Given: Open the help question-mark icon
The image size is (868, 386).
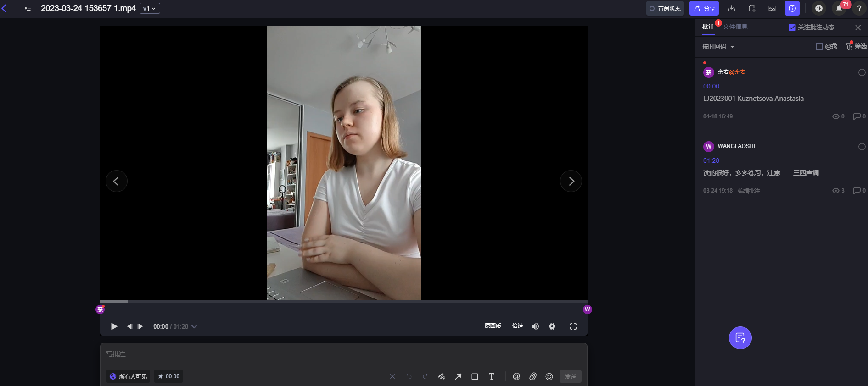Looking at the screenshot, I should [859, 8].
